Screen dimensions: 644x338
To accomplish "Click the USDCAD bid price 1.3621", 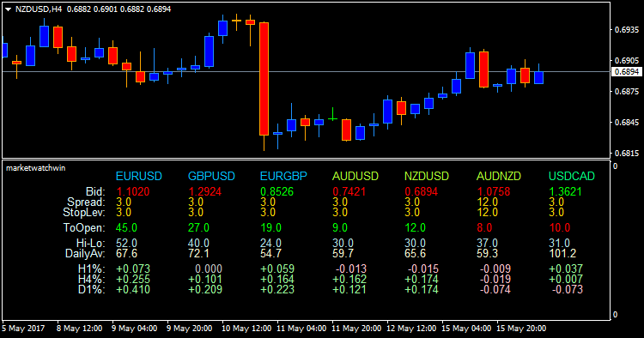I will (565, 191).
